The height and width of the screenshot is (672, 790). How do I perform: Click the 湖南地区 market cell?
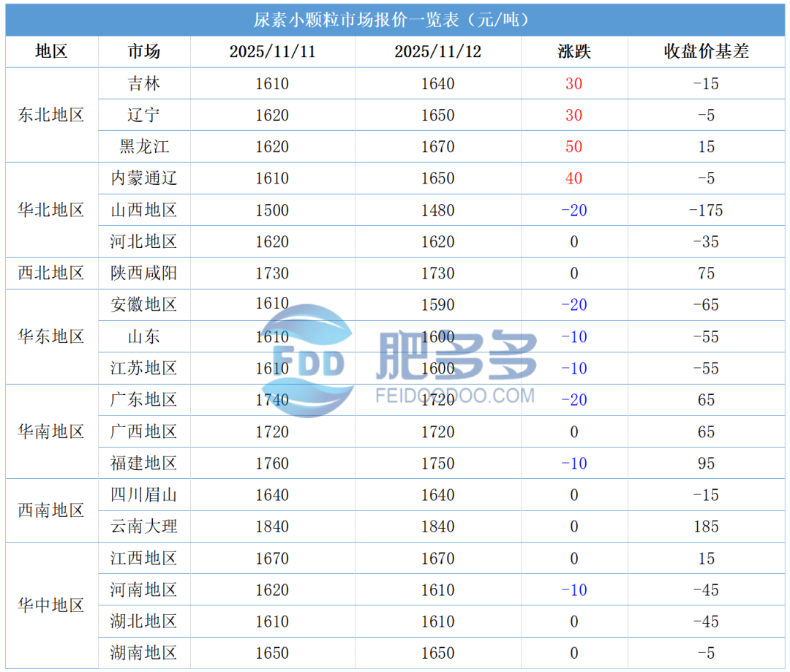pos(144,653)
